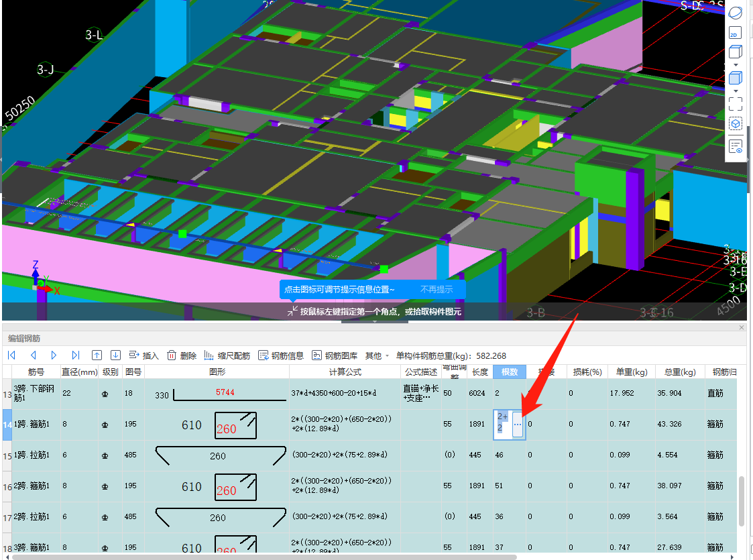Click the formula 37*d+4350+600-20+15*d
The height and width of the screenshot is (560, 753).
[334, 393]
